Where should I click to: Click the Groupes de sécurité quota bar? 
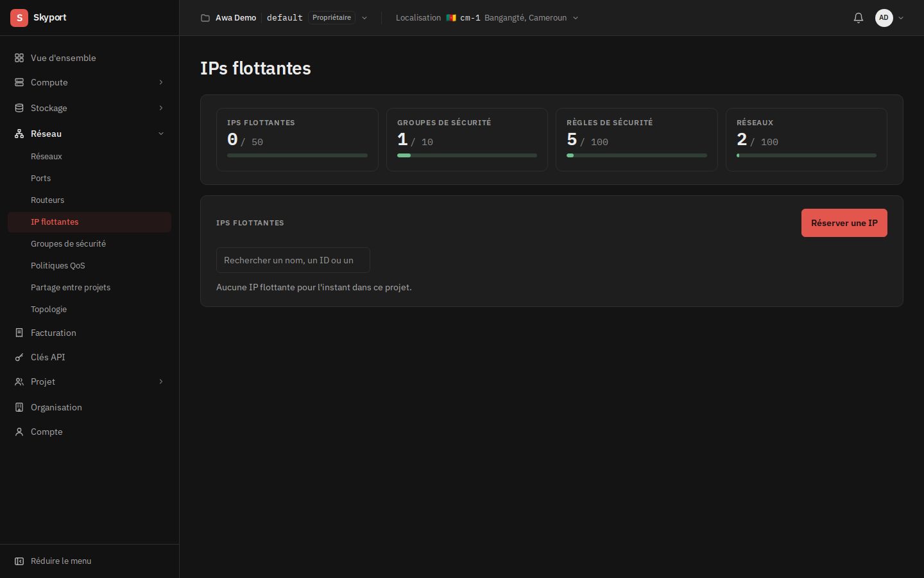point(467,155)
